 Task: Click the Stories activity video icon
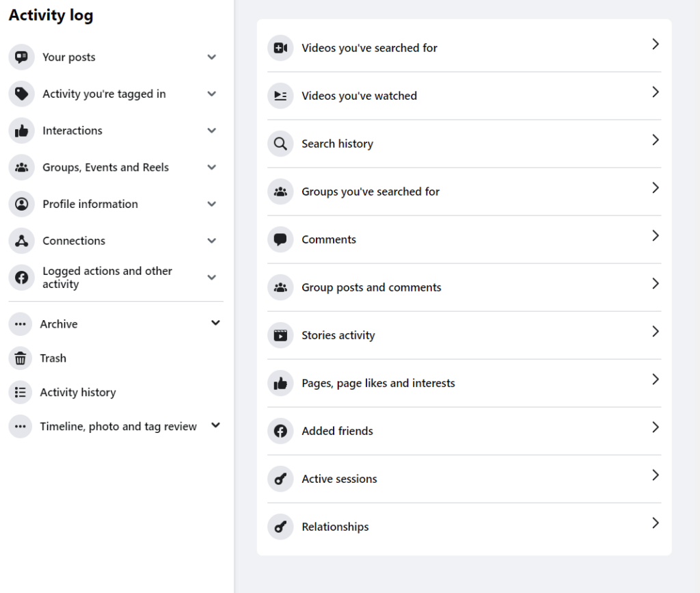[280, 335]
